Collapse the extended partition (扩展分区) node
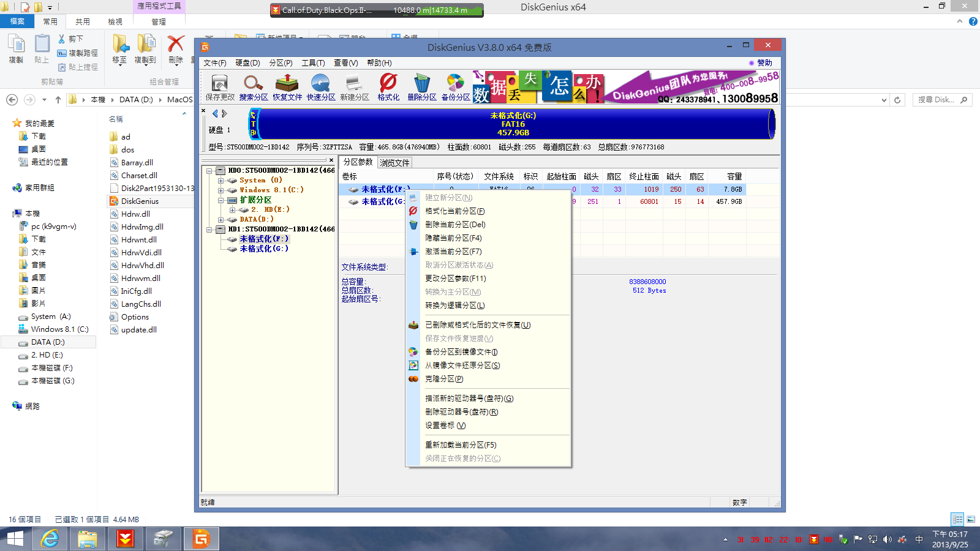Viewport: 980px width, 551px height. (221, 200)
